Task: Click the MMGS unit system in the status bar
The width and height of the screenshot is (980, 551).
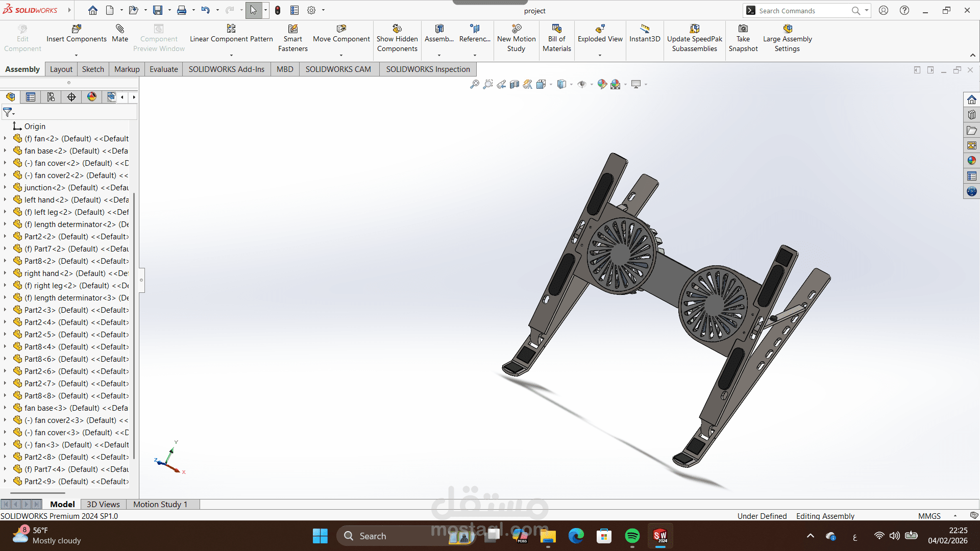Action: (x=929, y=516)
